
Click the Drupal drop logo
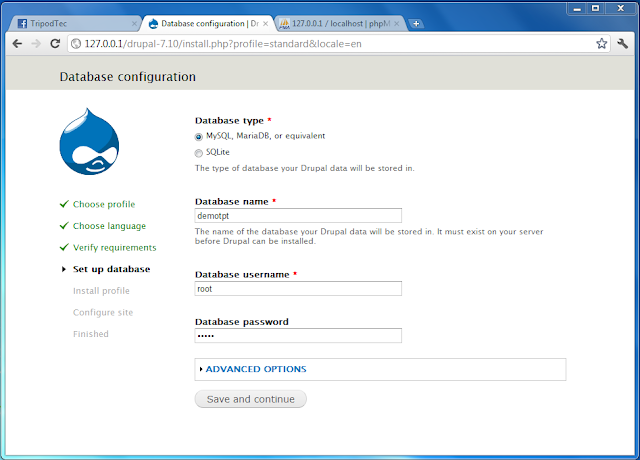89,141
